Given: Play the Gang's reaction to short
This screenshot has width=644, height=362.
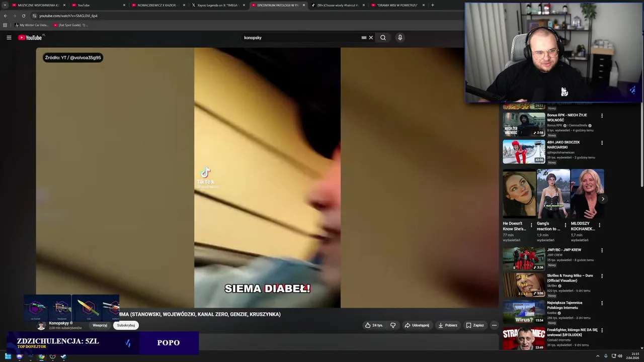Looking at the screenshot, I should coord(553,193).
